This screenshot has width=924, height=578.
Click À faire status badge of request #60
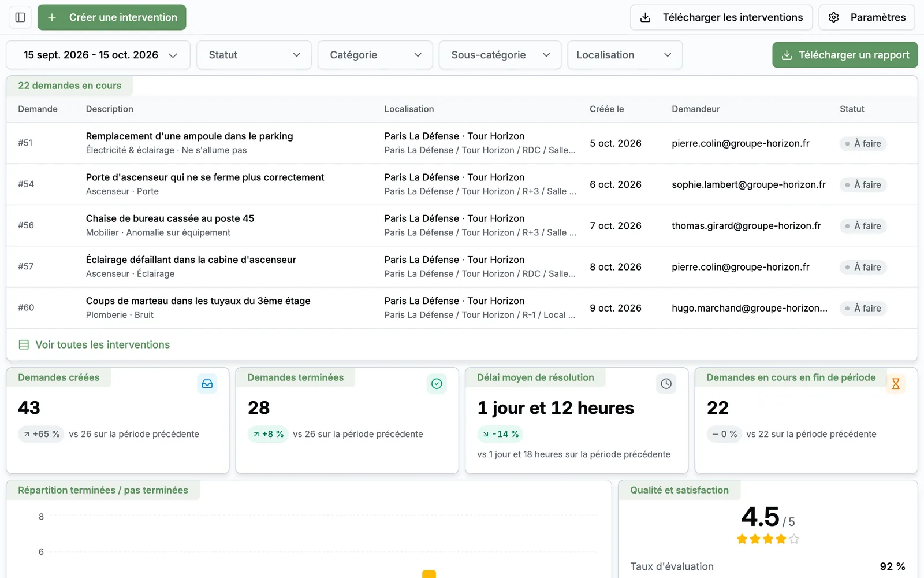pyautogui.click(x=863, y=308)
